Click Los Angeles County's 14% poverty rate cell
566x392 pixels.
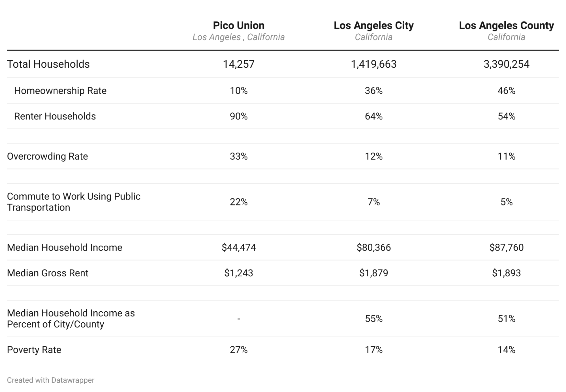(x=506, y=350)
